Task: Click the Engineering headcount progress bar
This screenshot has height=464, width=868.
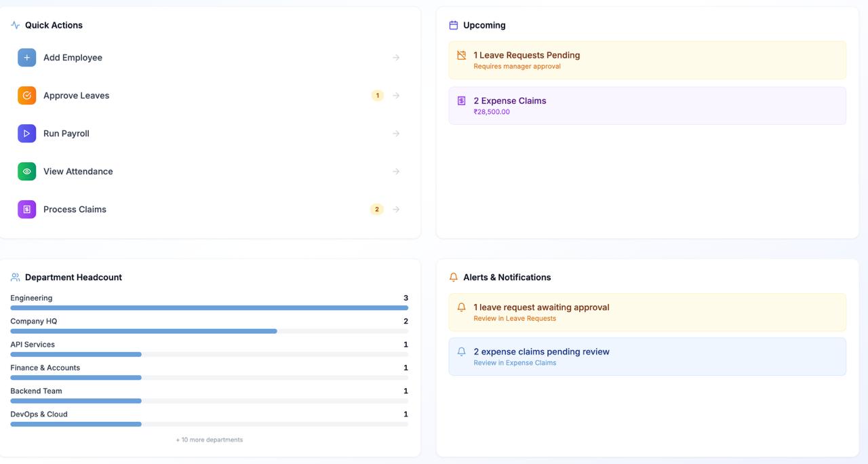Action: (209, 308)
